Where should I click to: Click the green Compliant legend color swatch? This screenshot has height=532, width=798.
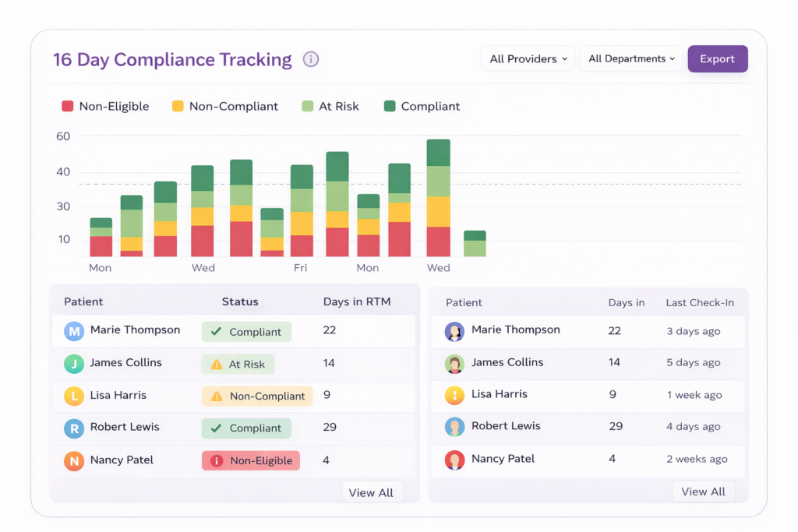(x=390, y=106)
